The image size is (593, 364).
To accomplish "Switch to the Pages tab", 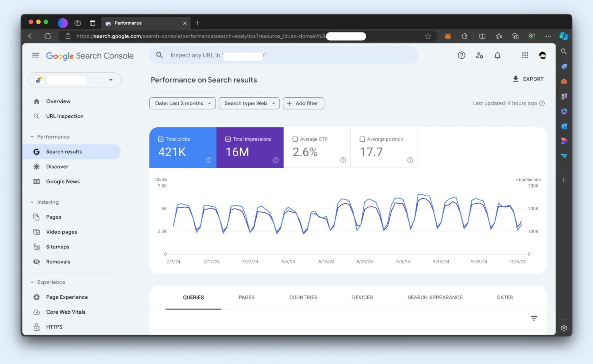I will coord(246,297).
